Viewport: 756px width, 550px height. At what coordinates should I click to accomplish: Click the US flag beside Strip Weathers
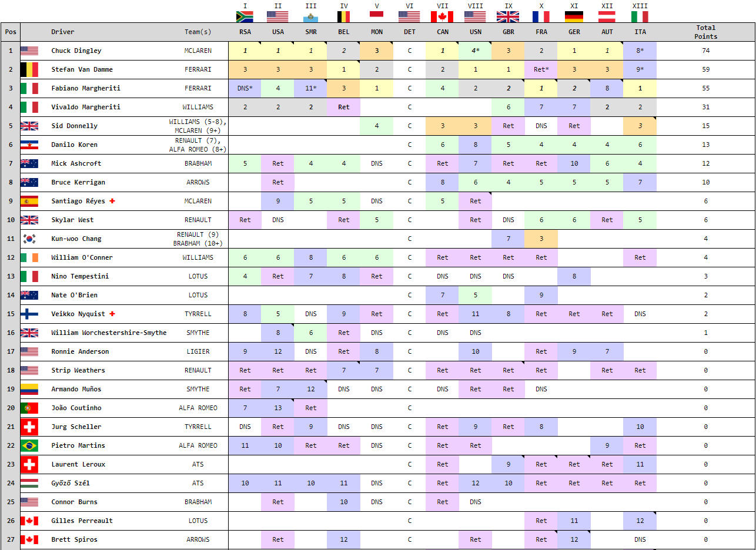pyautogui.click(x=29, y=370)
